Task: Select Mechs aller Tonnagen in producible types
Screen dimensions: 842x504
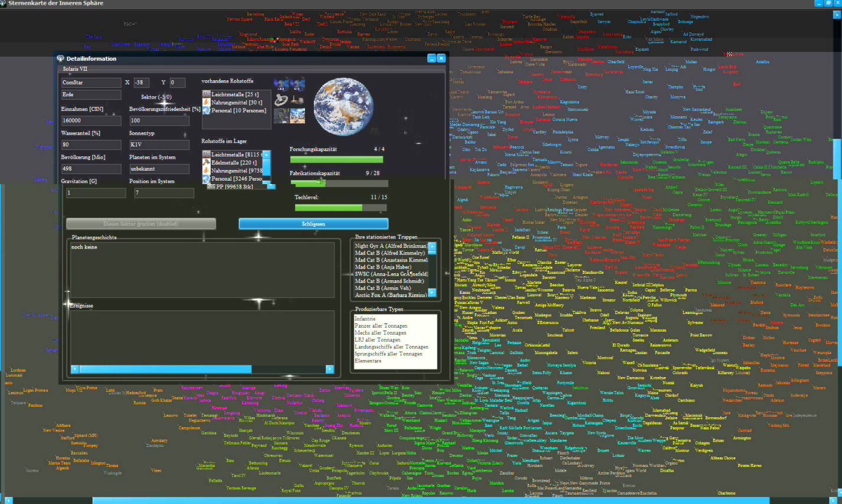Action: point(381,333)
